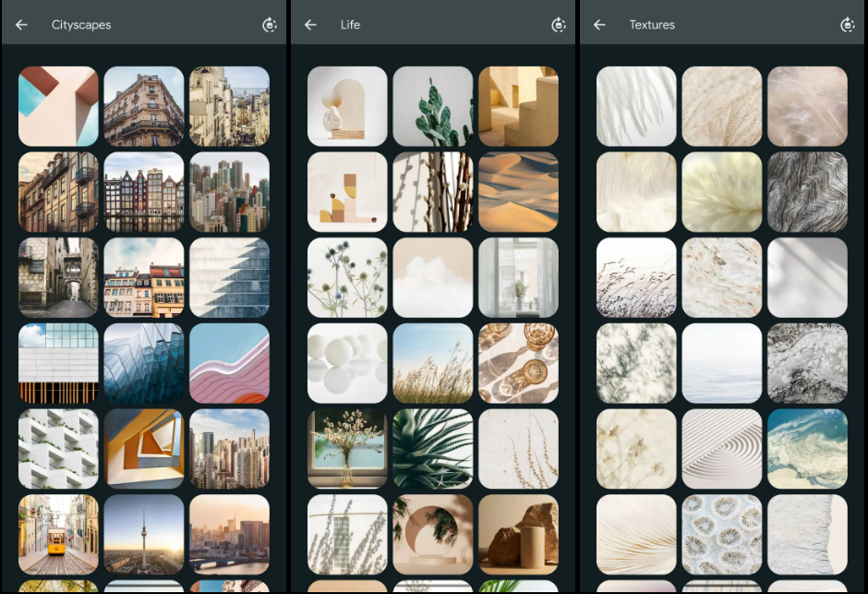
Task: Open the green cactus wallpaper
Action: 433,106
